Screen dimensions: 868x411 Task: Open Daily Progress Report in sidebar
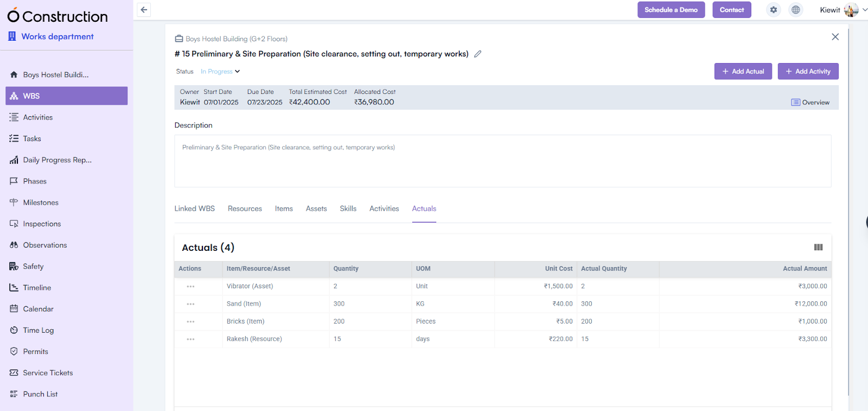[57, 160]
